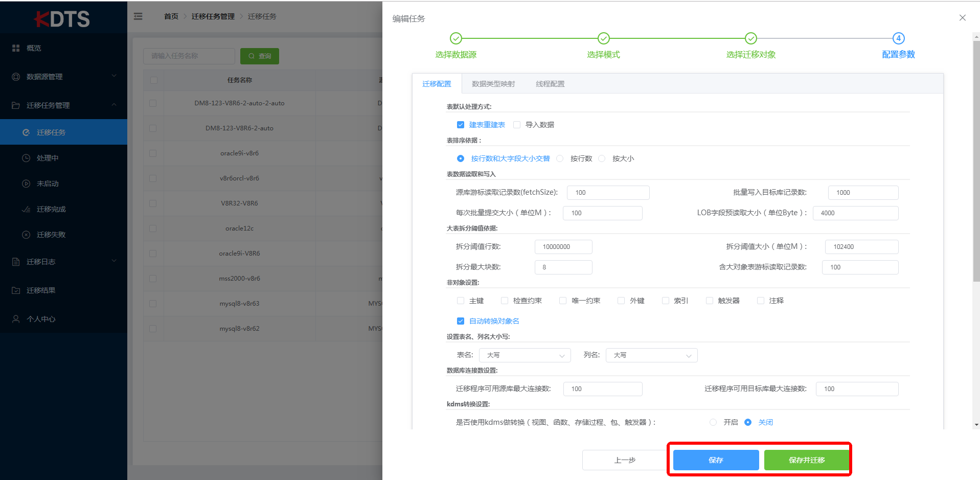This screenshot has height=480, width=980.
Task: Edit 源库最大连接数 field
Action: pyautogui.click(x=603, y=389)
